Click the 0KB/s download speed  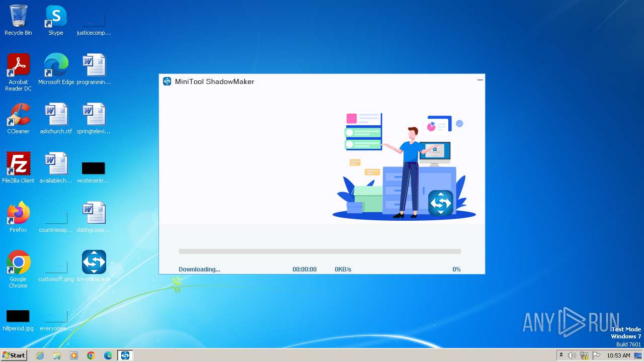click(x=343, y=269)
